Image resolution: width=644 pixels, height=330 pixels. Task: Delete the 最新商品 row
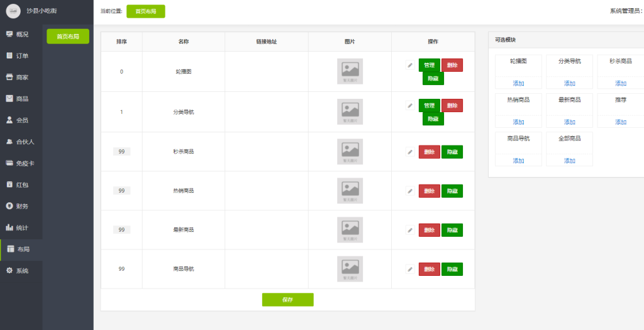(429, 230)
